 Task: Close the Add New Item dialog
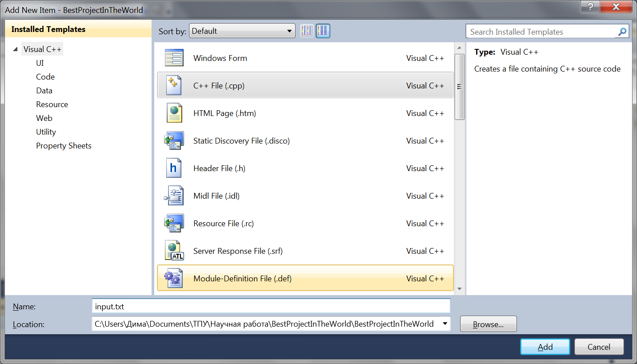point(616,7)
